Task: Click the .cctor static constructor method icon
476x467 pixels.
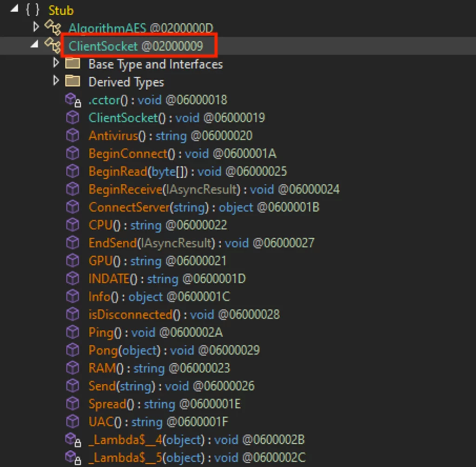Action: coord(72,100)
